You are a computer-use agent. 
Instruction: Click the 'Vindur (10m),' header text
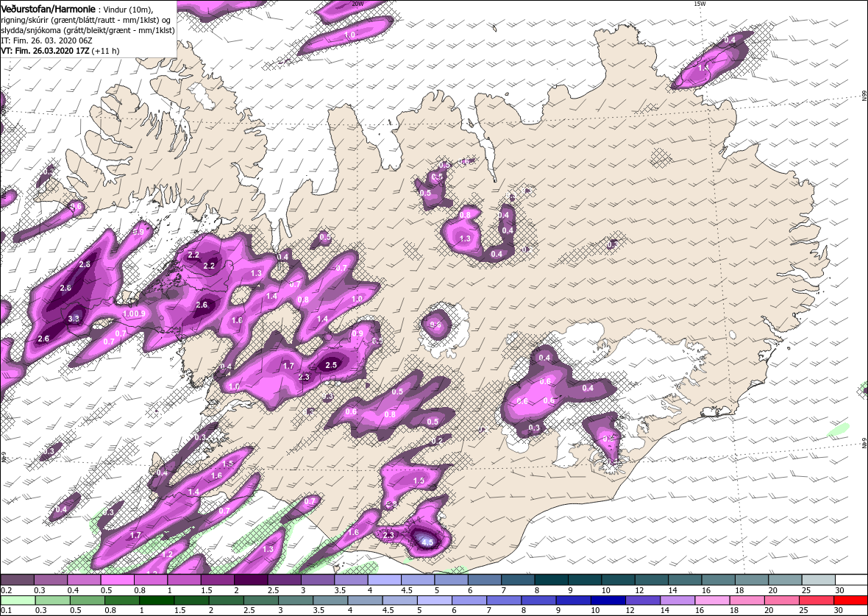point(127,10)
